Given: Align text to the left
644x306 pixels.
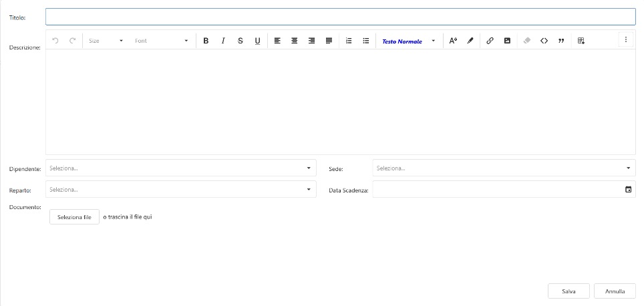Looking at the screenshot, I should pos(277,41).
